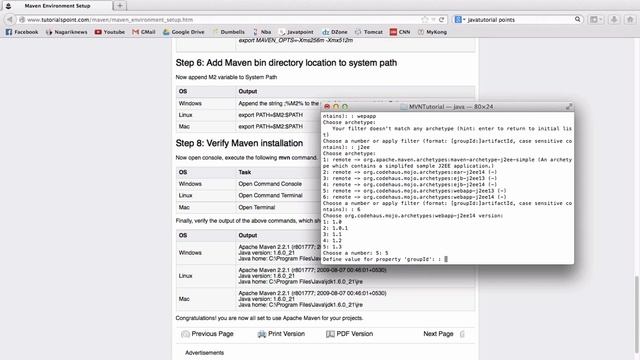Open the downloads arrow icon
640x360 pixels.
(x=614, y=20)
